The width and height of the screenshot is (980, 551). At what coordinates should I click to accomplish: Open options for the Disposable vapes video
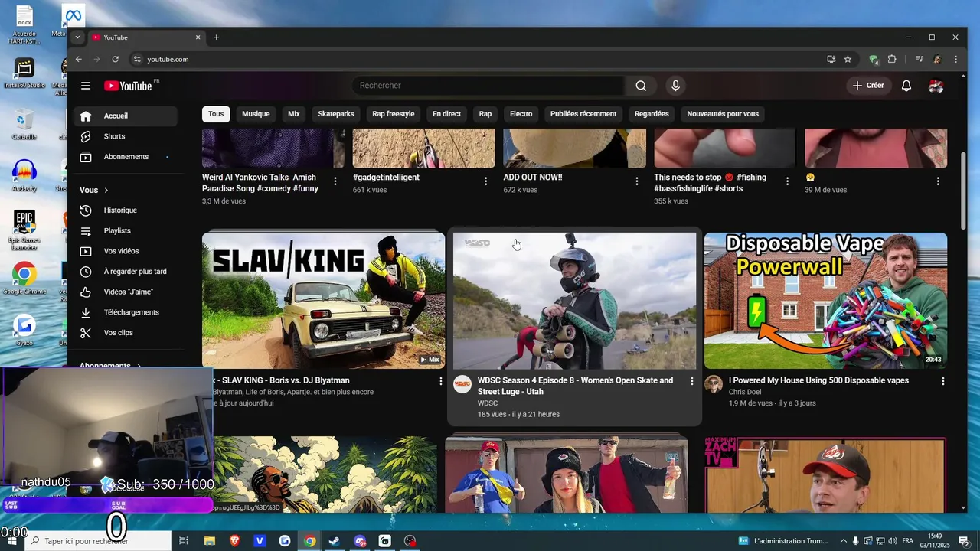[942, 381]
